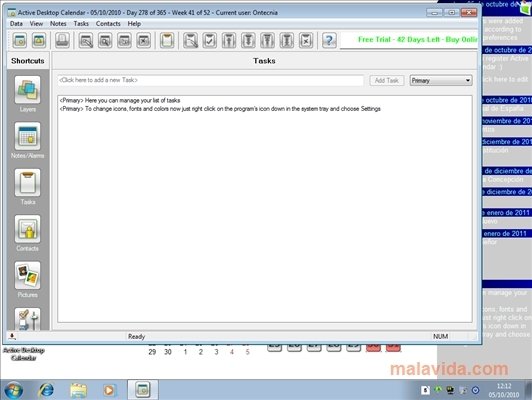Expand the Primary layer dropdown
Screen dimensions: 532x400
441,80
